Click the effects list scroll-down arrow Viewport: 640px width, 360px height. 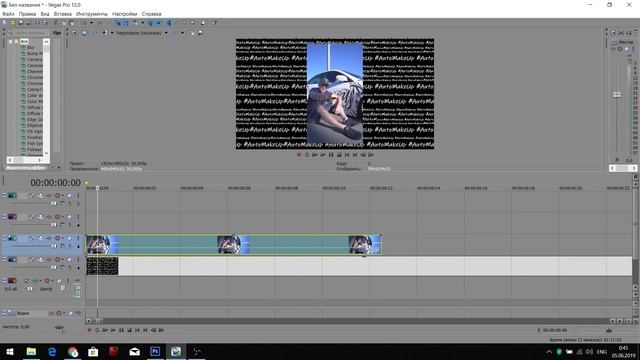coord(46,153)
